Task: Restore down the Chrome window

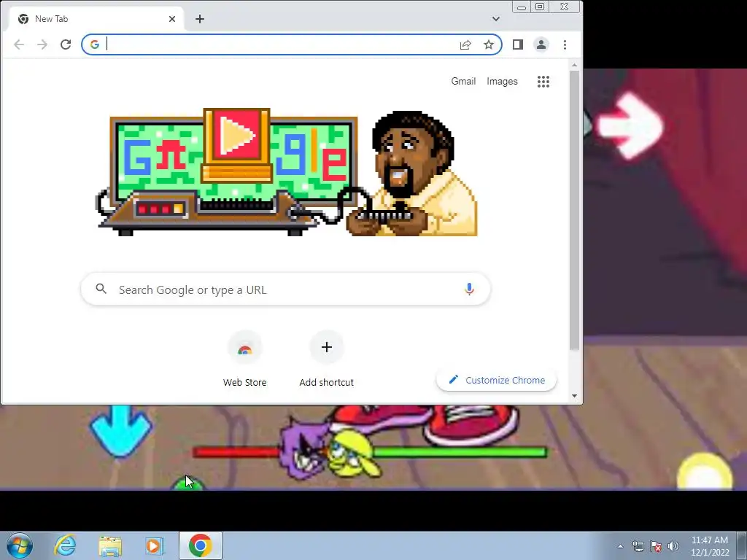Action: coord(540,7)
